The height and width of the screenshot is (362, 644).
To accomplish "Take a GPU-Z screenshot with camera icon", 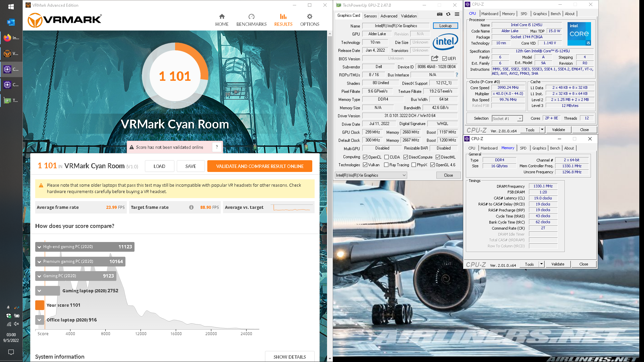I will [x=439, y=14].
